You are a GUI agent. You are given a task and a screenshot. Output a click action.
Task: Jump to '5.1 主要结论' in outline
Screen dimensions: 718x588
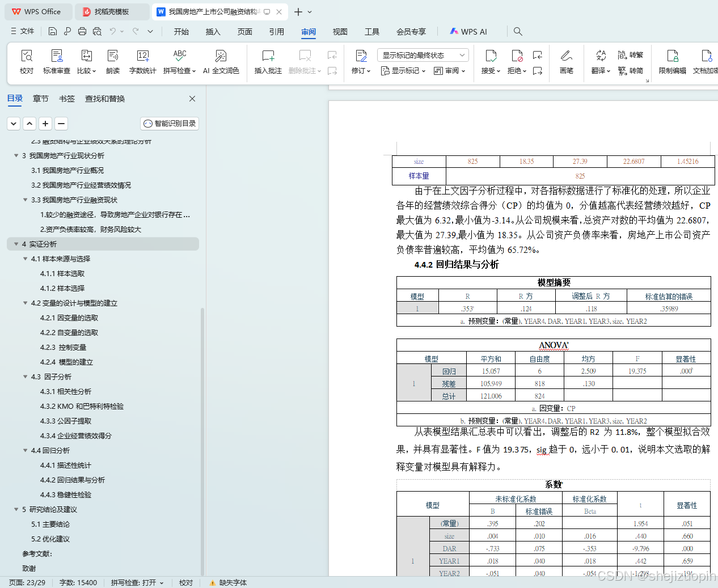pyautogui.click(x=50, y=524)
